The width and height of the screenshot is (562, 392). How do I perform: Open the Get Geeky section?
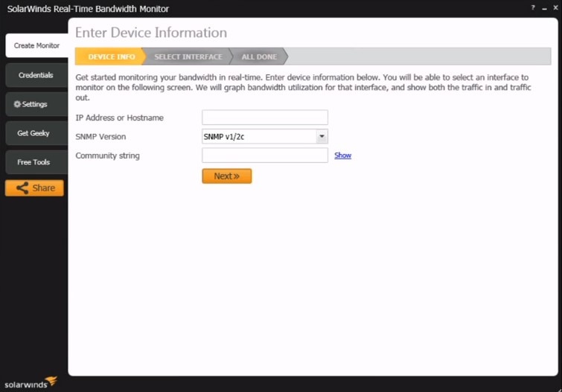click(x=36, y=133)
